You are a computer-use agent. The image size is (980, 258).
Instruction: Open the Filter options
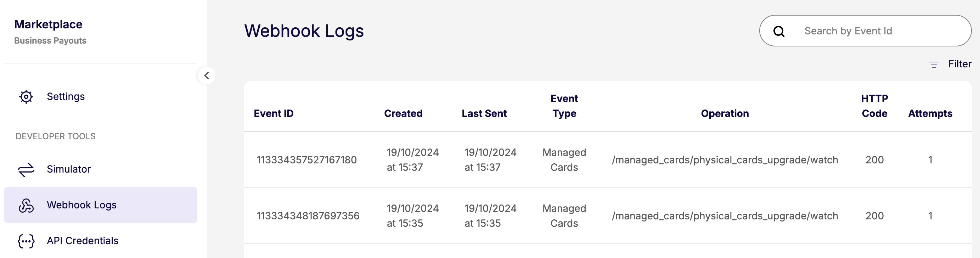click(959, 64)
